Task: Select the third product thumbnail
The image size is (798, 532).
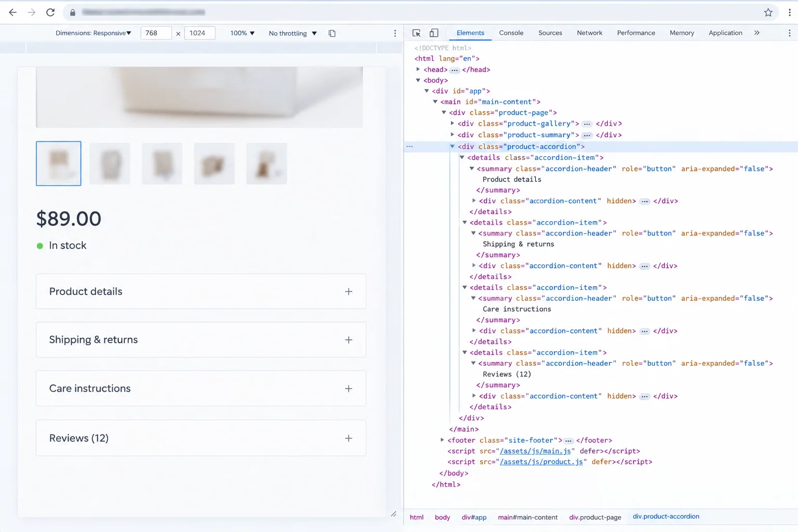Action: [x=162, y=164]
